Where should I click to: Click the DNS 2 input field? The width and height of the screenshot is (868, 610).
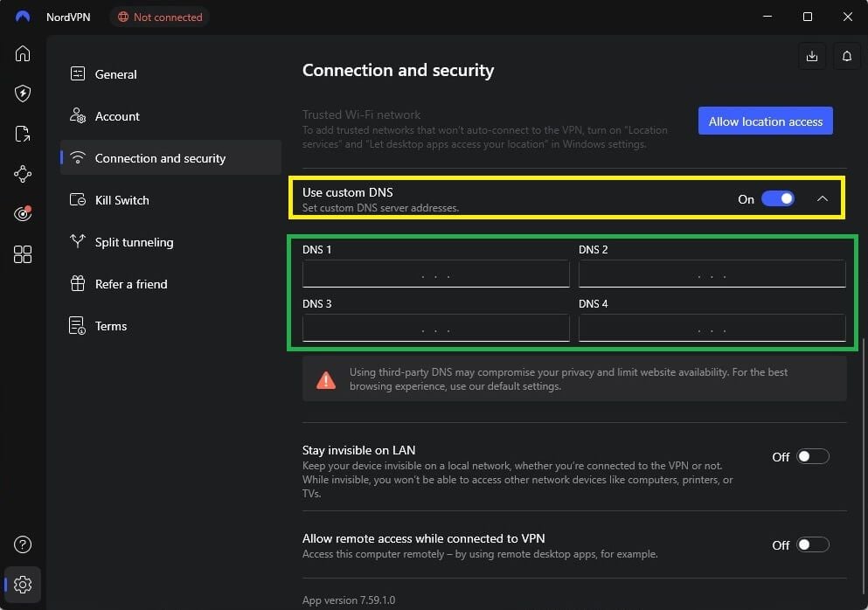click(x=712, y=274)
